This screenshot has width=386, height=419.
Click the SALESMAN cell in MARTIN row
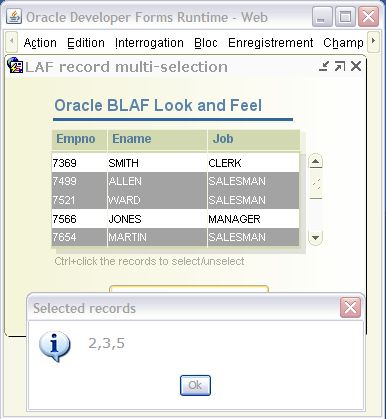[253, 237]
